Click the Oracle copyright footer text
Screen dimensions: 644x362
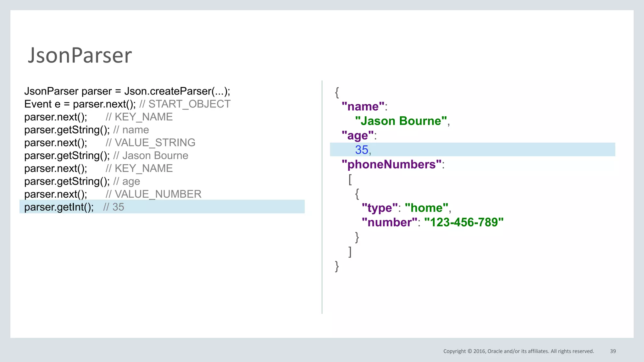518,351
